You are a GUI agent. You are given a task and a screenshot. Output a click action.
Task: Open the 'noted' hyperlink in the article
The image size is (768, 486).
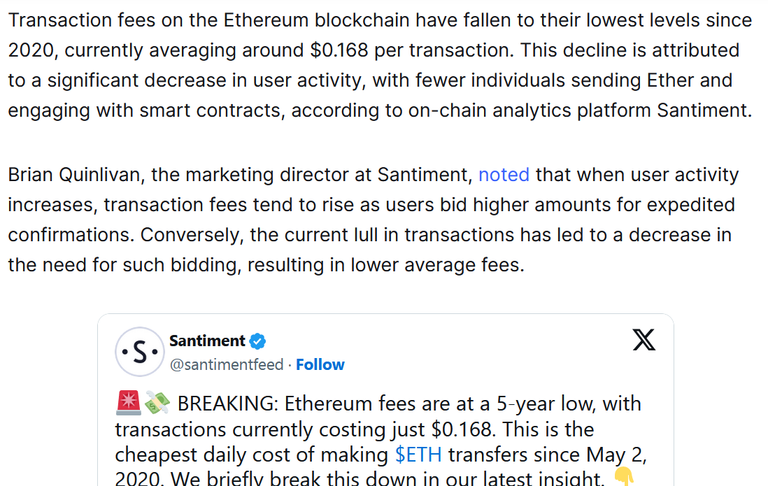504,175
